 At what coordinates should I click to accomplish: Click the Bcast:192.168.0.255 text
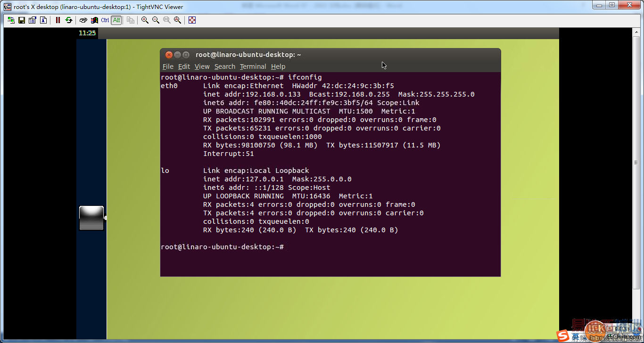[349, 94]
